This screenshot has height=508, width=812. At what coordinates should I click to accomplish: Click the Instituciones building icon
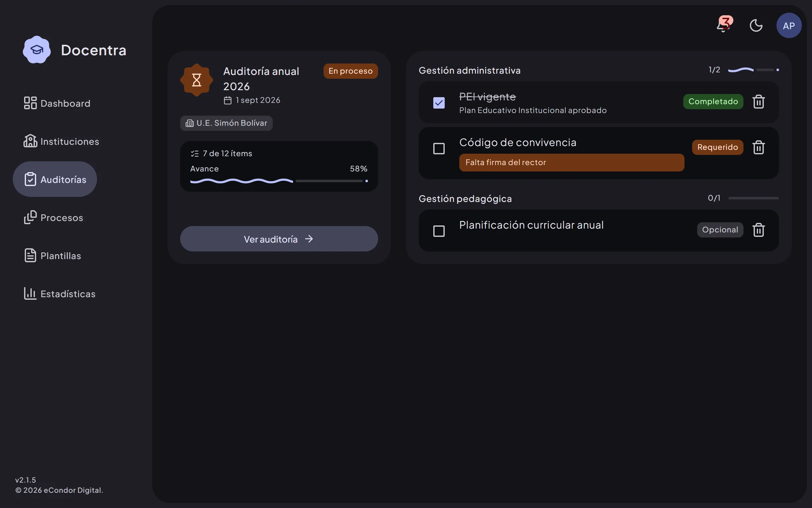pyautogui.click(x=30, y=141)
